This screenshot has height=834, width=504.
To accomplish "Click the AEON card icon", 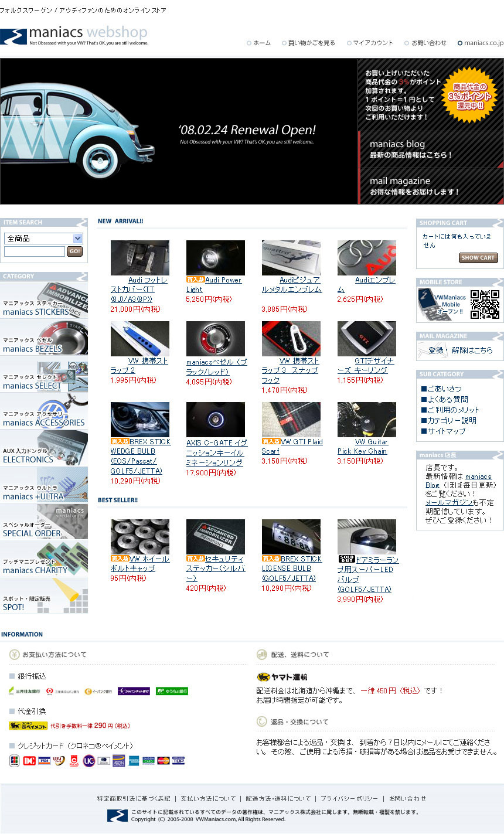I will [118, 761].
